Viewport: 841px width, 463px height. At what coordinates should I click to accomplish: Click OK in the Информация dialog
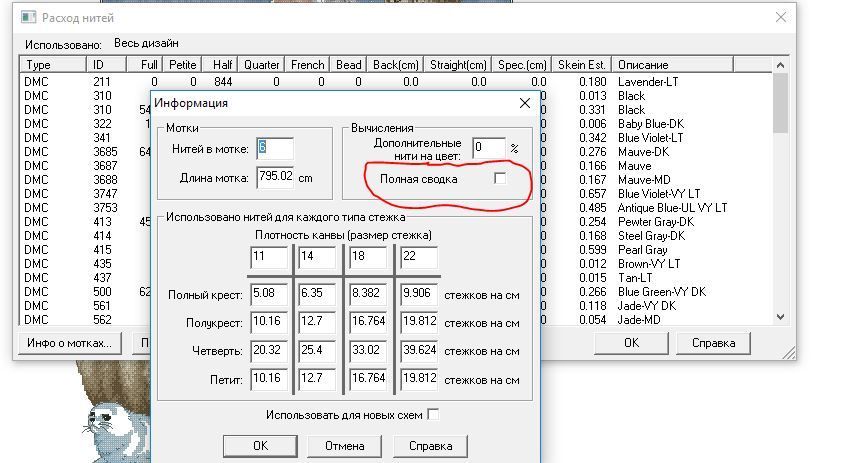[x=260, y=446]
